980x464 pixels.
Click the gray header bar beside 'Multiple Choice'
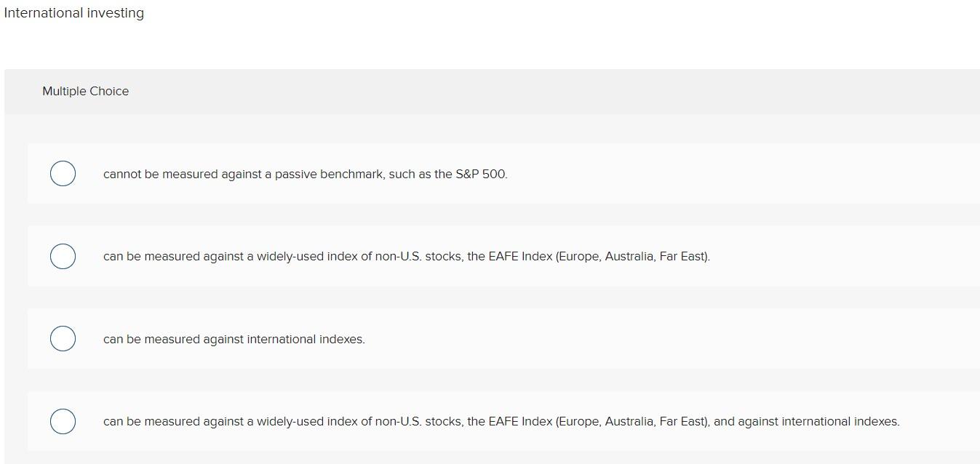tap(509, 92)
